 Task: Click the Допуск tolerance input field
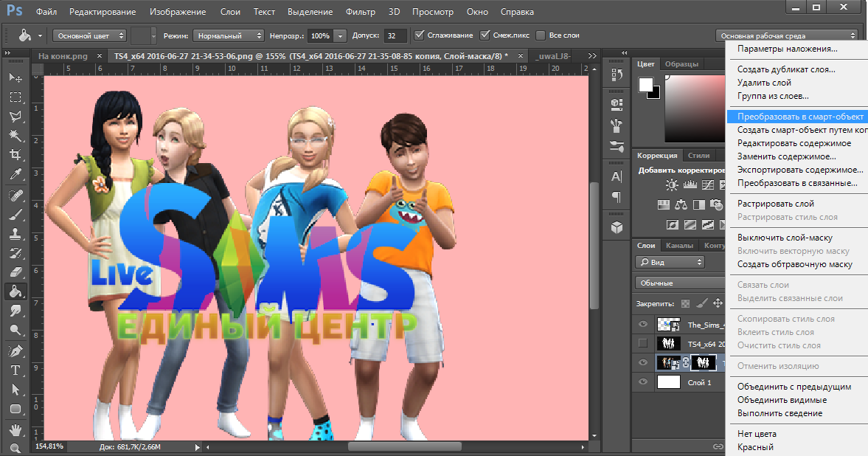(395, 35)
